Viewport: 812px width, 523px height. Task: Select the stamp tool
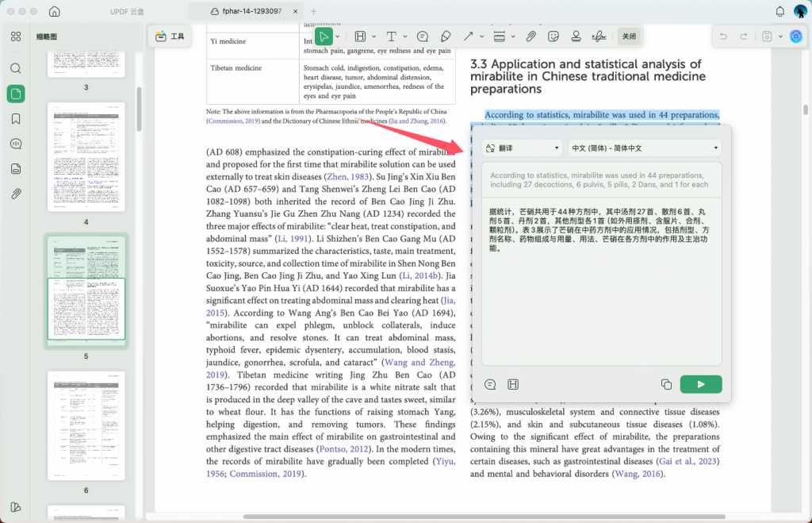[576, 37]
